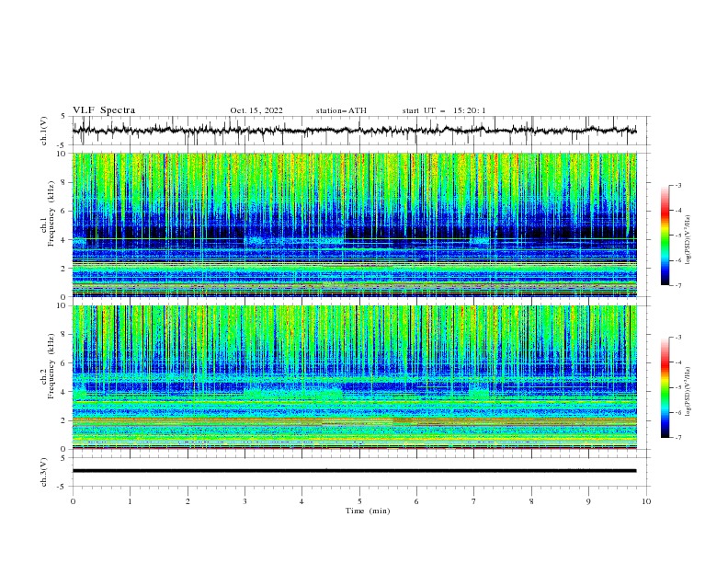Click the ch.1 spectrogram color bar

665,236
